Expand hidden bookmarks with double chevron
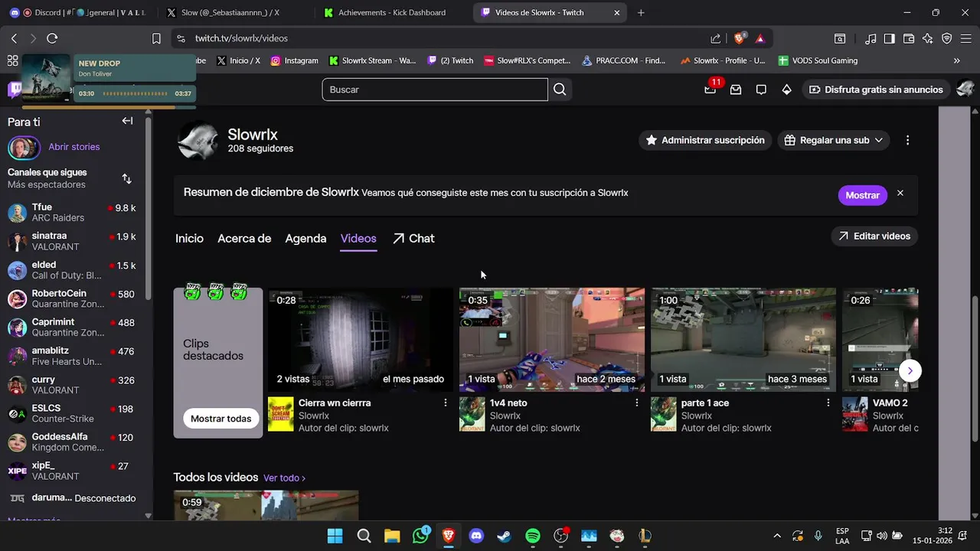This screenshot has width=980, height=551. (956, 60)
